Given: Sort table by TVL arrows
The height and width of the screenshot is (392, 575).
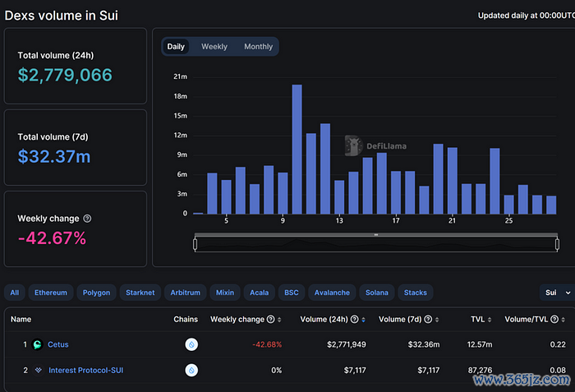Looking at the screenshot, I should tap(490, 320).
